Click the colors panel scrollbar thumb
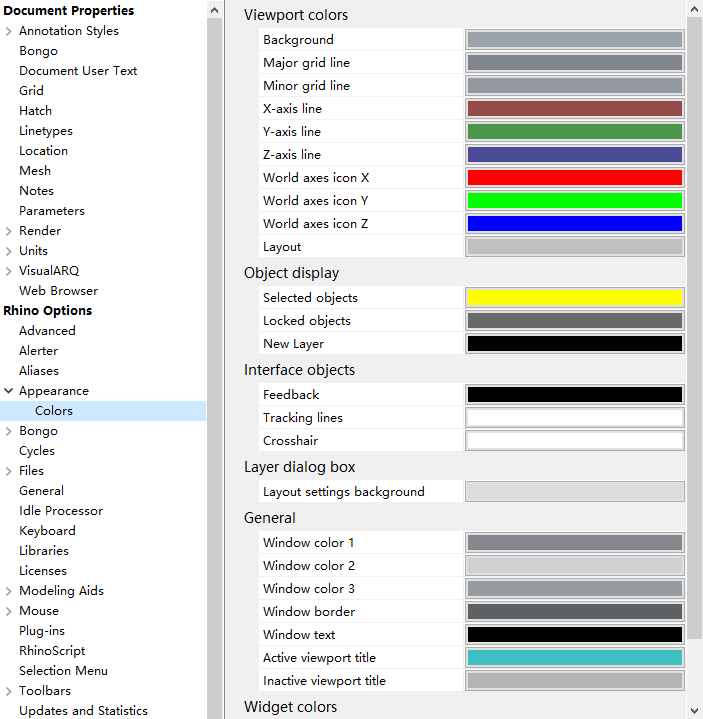The height and width of the screenshot is (719, 703). [x=694, y=328]
